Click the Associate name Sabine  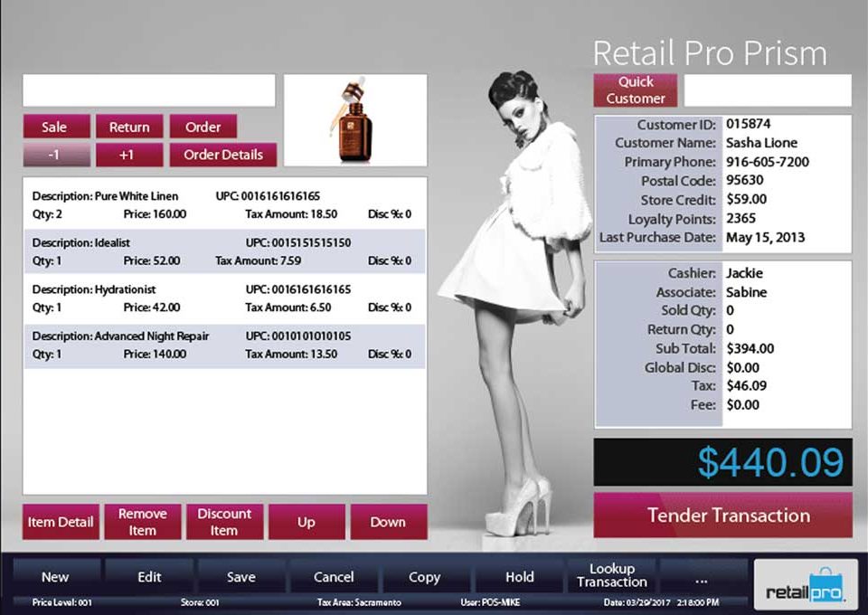point(747,292)
